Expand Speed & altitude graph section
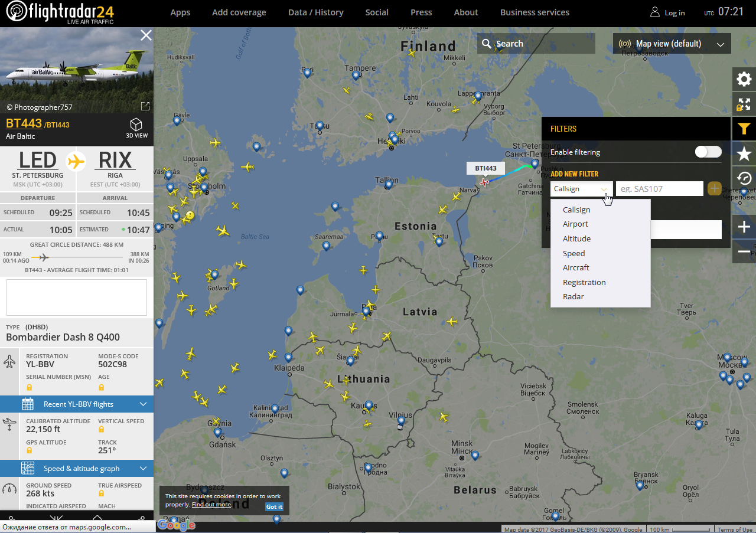 pyautogui.click(x=77, y=469)
